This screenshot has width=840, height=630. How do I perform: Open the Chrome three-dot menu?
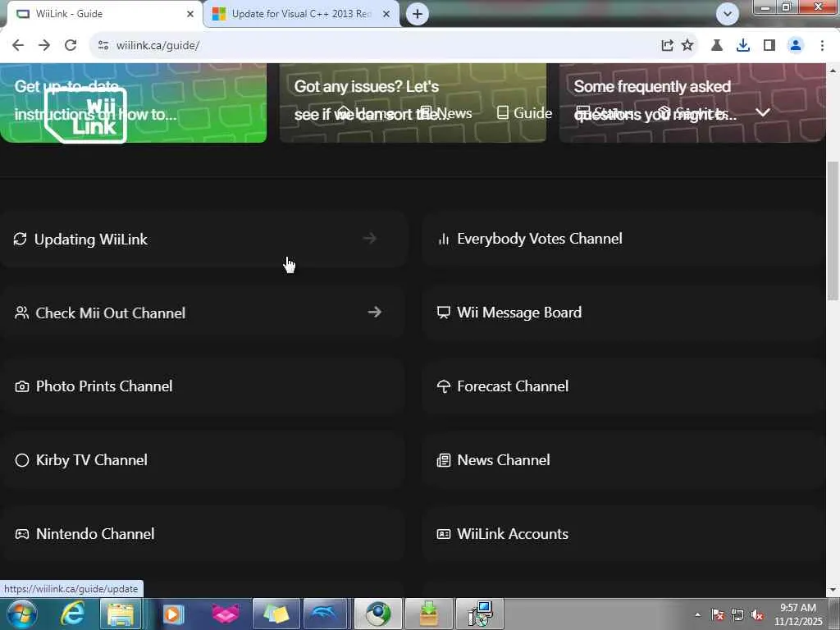[x=822, y=46]
